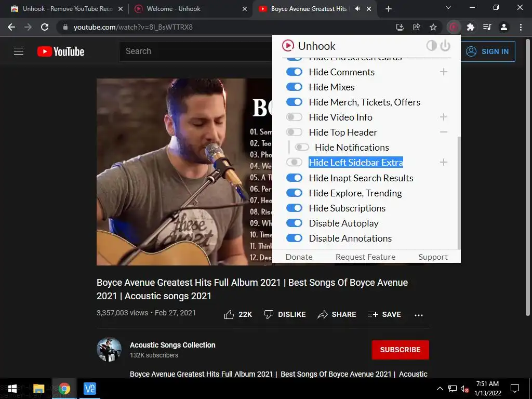Click the SHARE button
Image resolution: width=532 pixels, height=399 pixels.
pos(337,314)
